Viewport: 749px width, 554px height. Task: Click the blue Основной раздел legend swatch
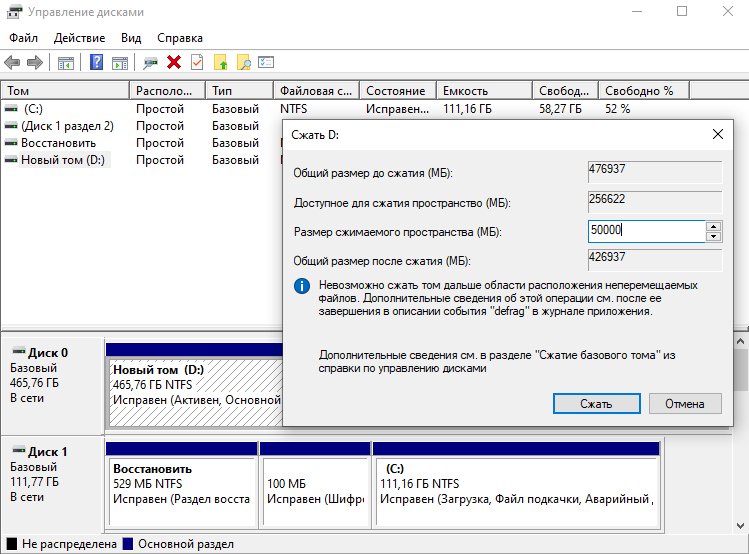tap(128, 544)
